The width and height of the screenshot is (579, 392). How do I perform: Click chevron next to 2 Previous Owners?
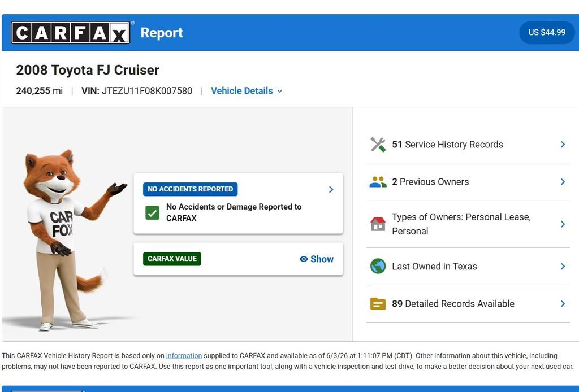[563, 182]
